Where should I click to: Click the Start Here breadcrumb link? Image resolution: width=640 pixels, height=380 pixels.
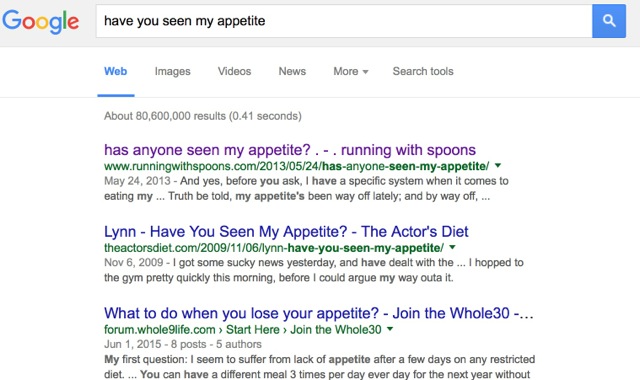tap(253, 329)
